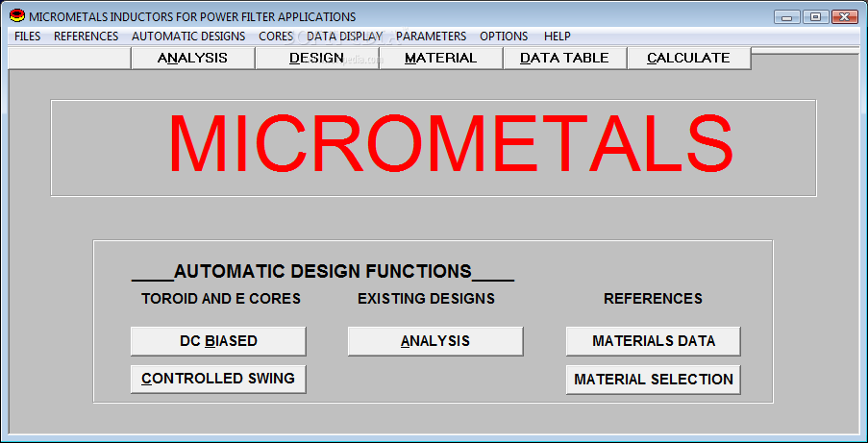
Task: Click the REFERENCES column label
Action: pyautogui.click(x=654, y=299)
